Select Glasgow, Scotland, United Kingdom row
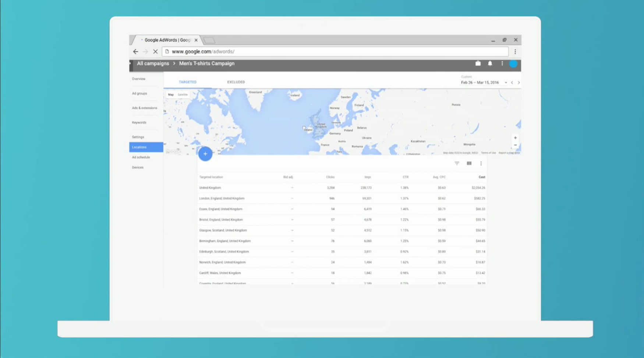The width and height of the screenshot is (644, 358). coord(342,230)
